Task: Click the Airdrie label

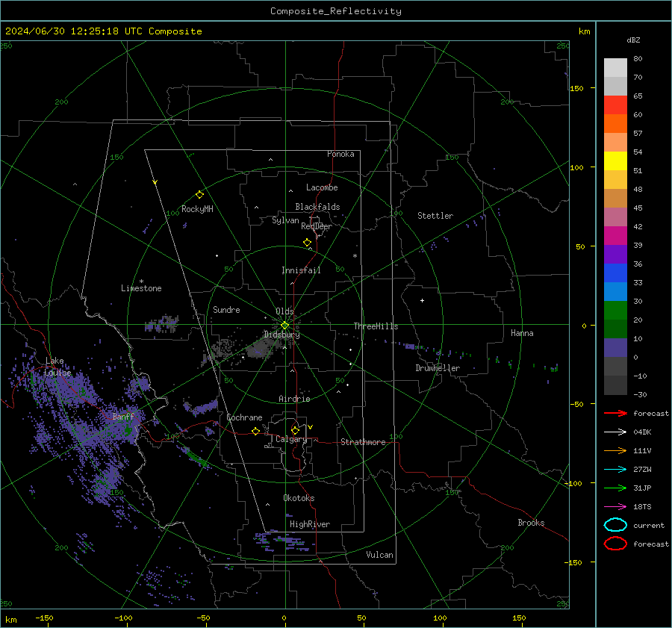Action: (x=294, y=399)
